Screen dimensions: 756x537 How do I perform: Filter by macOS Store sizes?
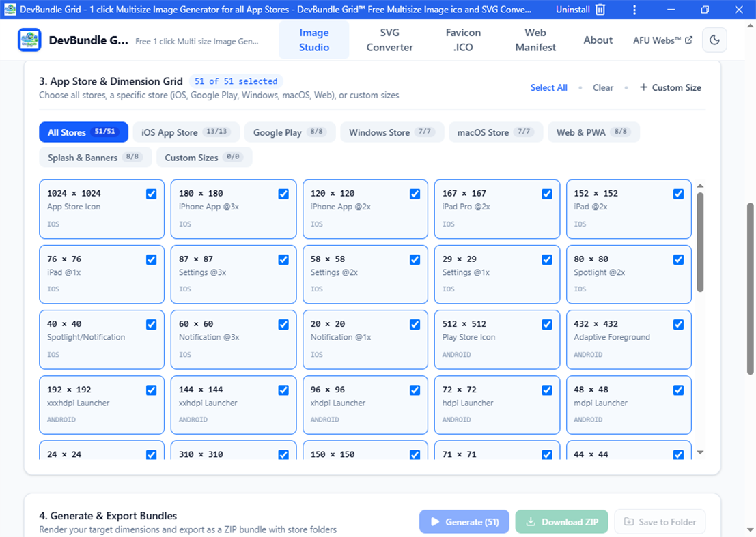coord(496,132)
